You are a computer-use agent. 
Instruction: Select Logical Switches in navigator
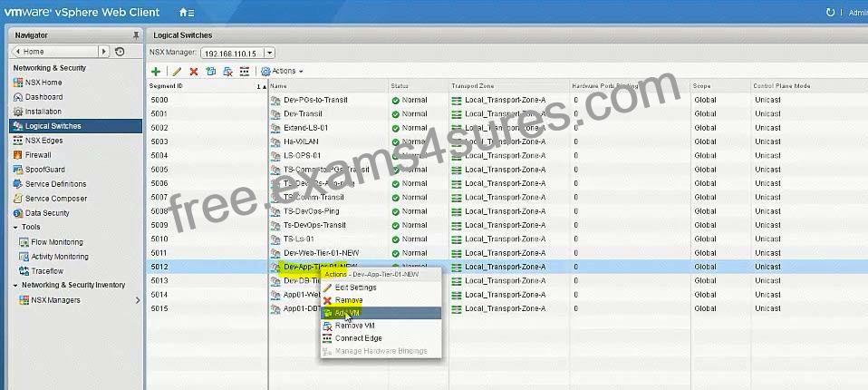(x=76, y=126)
